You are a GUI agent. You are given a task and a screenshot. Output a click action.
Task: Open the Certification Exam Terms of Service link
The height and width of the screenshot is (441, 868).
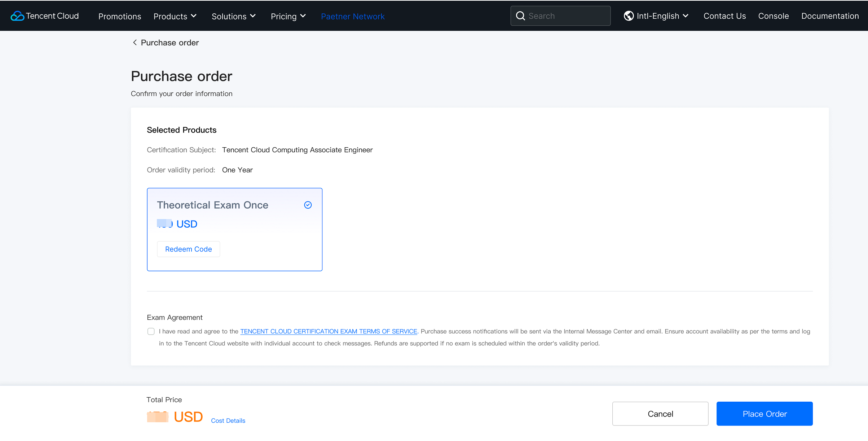(329, 331)
